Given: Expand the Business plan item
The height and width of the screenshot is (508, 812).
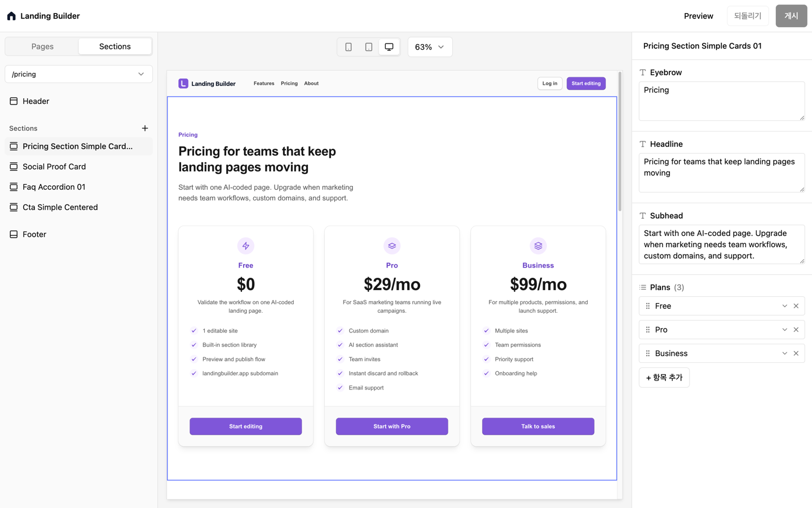Looking at the screenshot, I should pyautogui.click(x=784, y=353).
